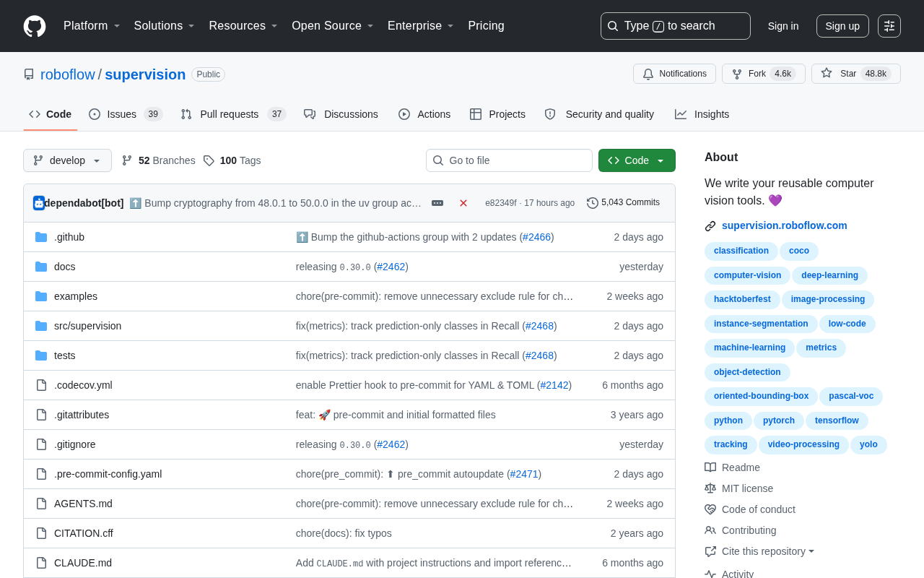924x578 pixels.
Task: Select the pytorch topic tag
Action: coord(779,420)
